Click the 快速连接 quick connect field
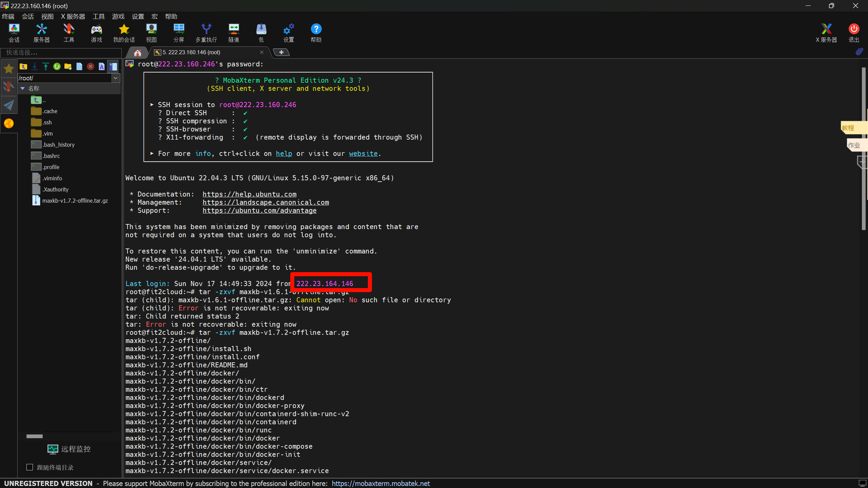 click(61, 53)
